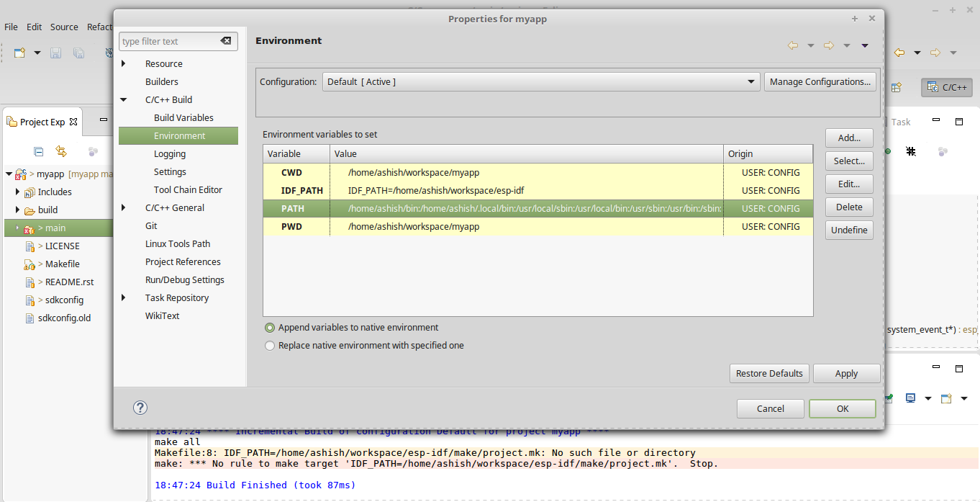Click the forward navigation arrow in Properties dialog

829,45
